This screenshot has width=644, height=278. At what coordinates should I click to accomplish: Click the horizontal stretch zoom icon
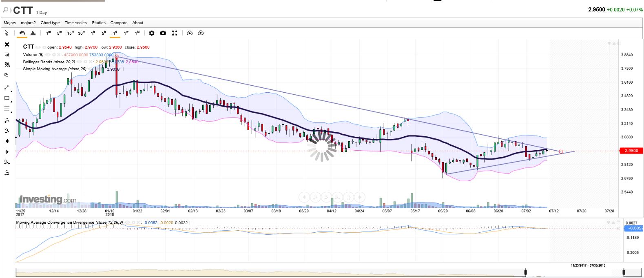7,162
